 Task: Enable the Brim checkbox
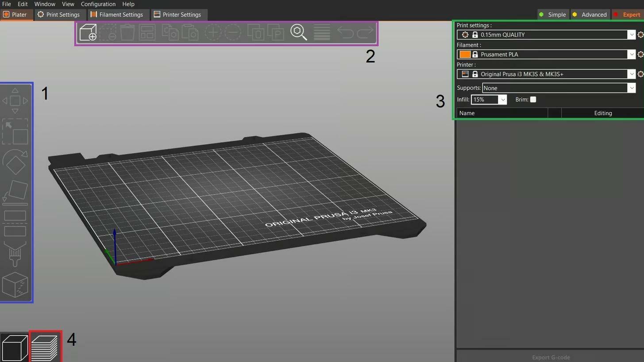click(533, 100)
